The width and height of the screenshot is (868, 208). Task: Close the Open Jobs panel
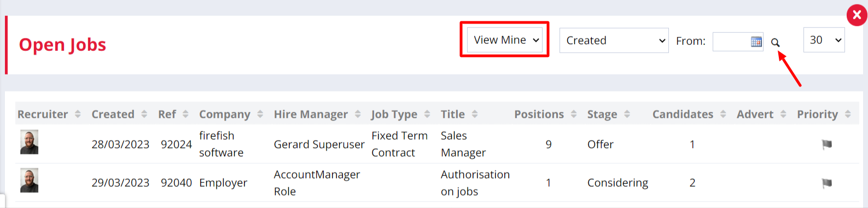[857, 15]
